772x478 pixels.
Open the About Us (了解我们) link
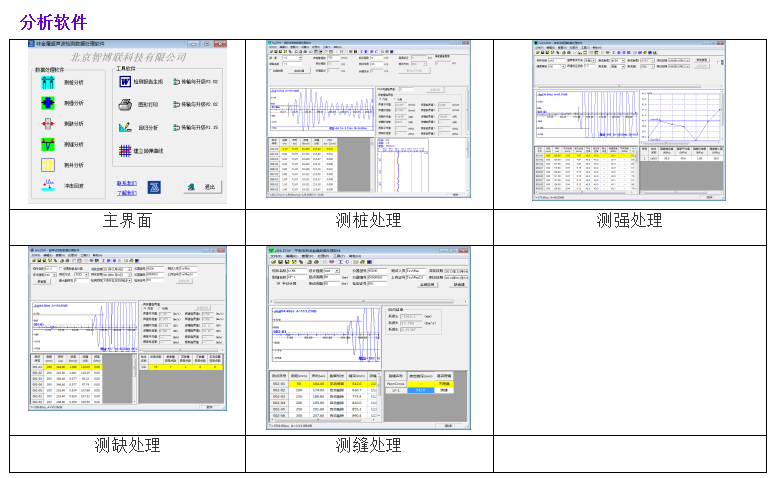point(125,192)
